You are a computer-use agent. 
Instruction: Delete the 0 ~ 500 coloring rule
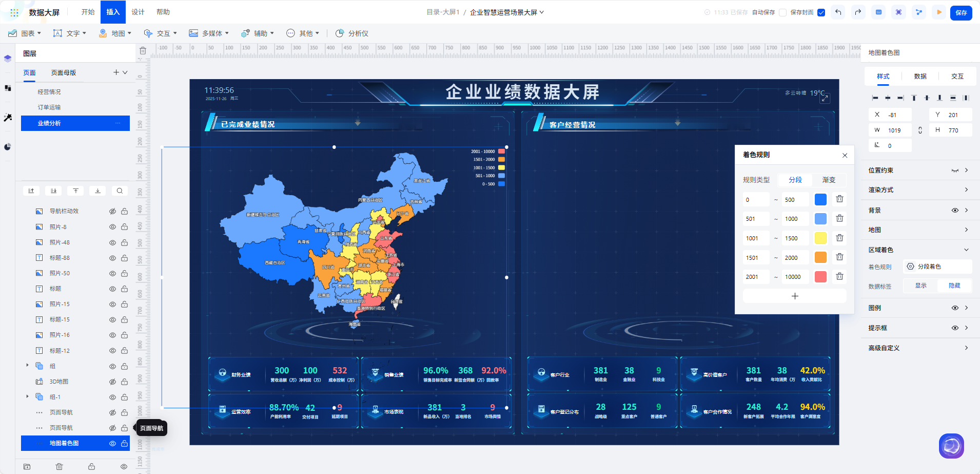pos(839,199)
